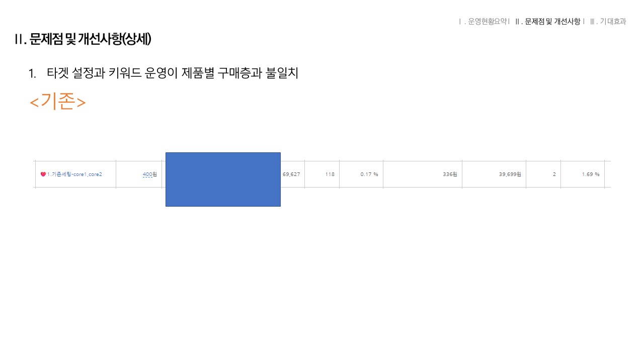Jump to the 'Ⅲ. 기대효과' section tab

(x=608, y=22)
